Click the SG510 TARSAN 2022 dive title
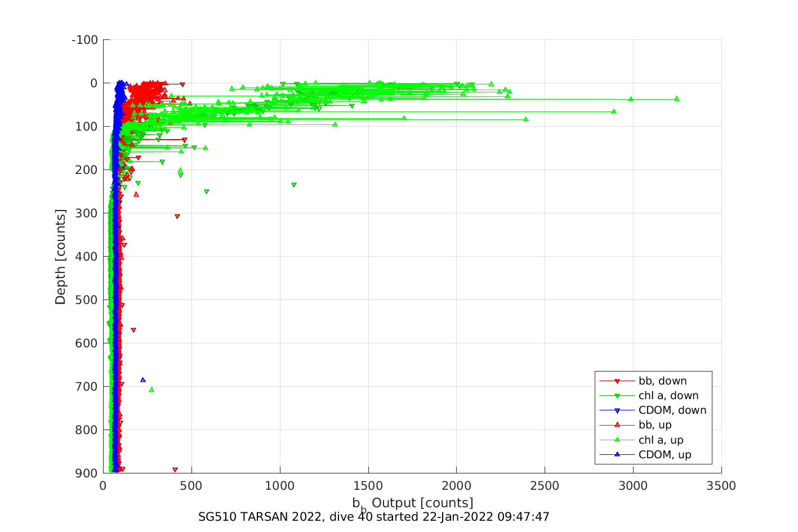This screenshot has height=532, width=798. [x=374, y=517]
